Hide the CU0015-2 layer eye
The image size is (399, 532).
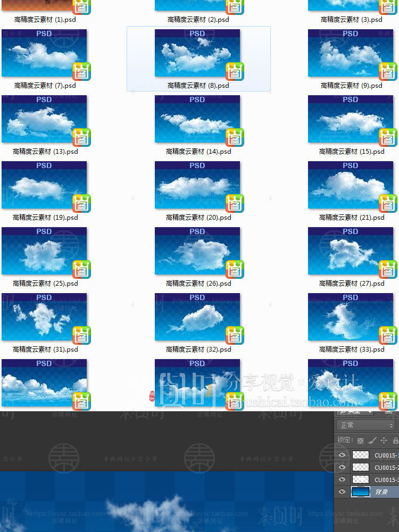coord(342,467)
